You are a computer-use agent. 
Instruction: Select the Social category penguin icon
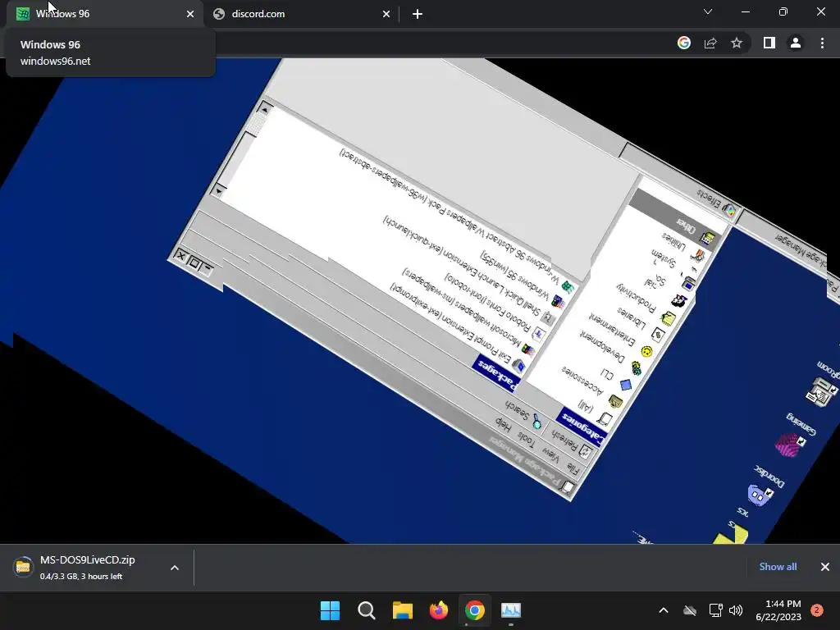tap(678, 300)
